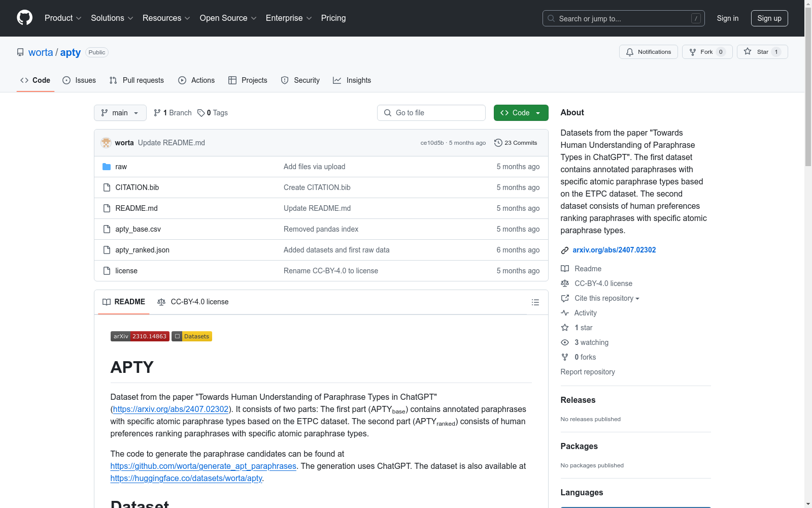The image size is (812, 508).
Task: Go to the Security tab
Action: tap(300, 80)
